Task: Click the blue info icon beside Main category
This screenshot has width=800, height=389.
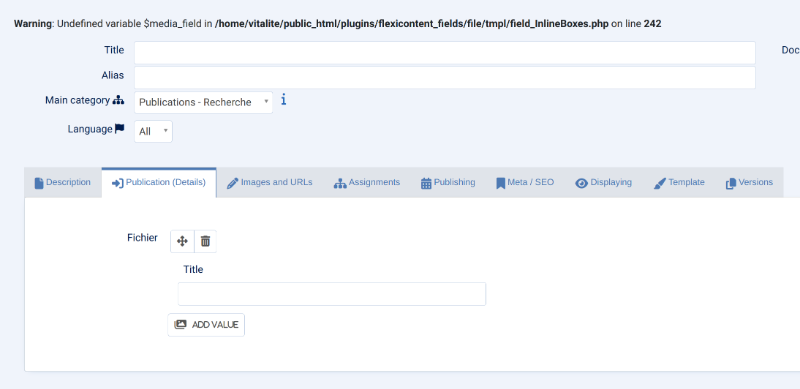Action: pyautogui.click(x=284, y=100)
